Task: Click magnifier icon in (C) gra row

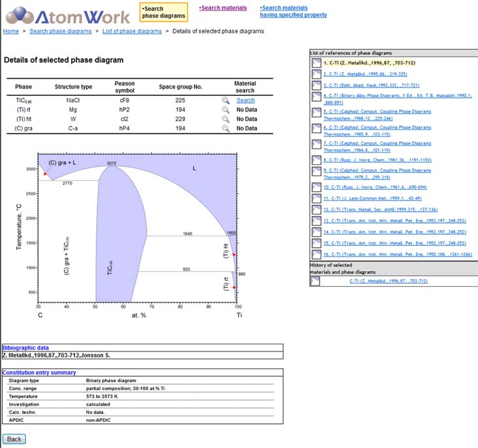Action: 225,128
